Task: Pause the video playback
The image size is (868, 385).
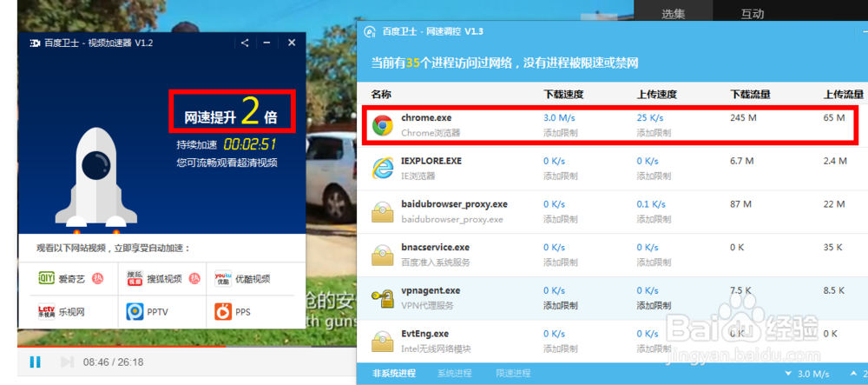Action: [x=35, y=362]
